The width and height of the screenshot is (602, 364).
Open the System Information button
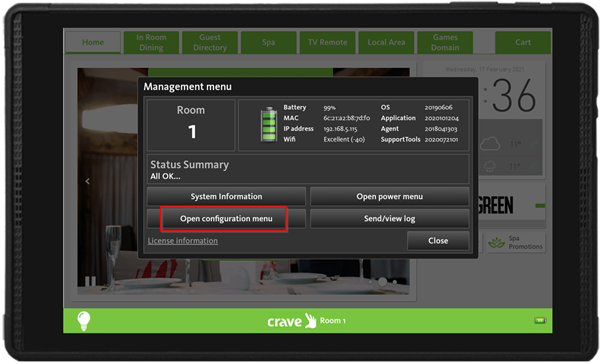(226, 196)
